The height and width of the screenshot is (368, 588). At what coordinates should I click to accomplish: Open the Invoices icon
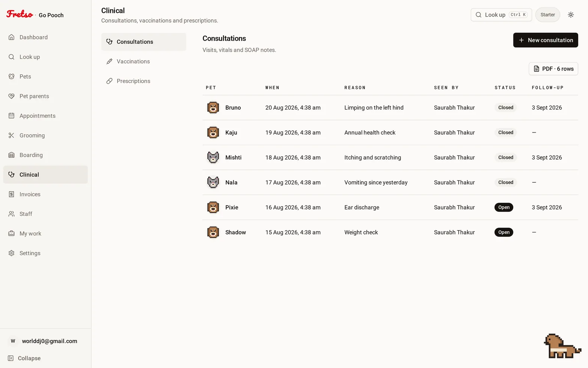(x=11, y=194)
